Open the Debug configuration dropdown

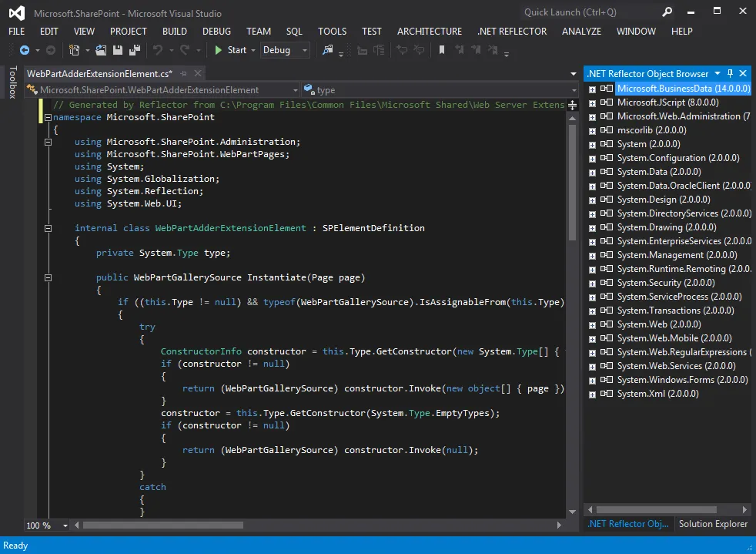305,50
